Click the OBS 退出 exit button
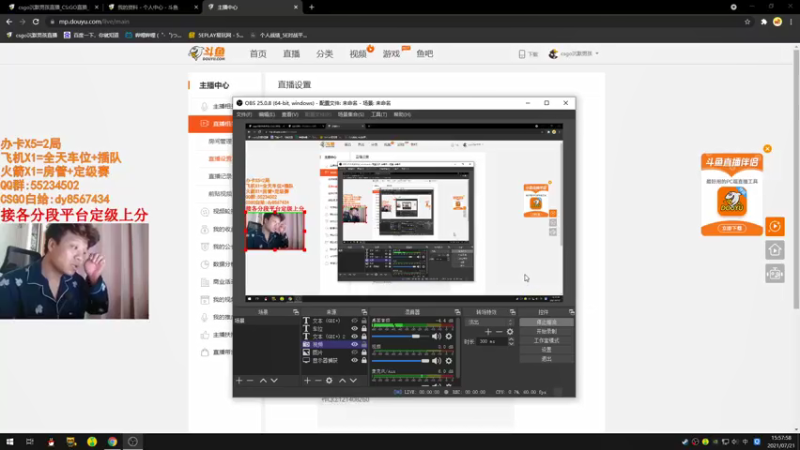The width and height of the screenshot is (800, 450). coord(546,359)
